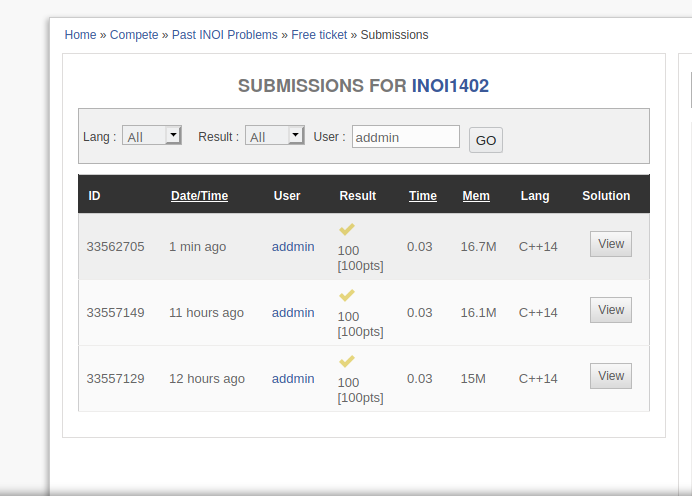
Task: Click the Lang column header
Action: [x=535, y=195]
